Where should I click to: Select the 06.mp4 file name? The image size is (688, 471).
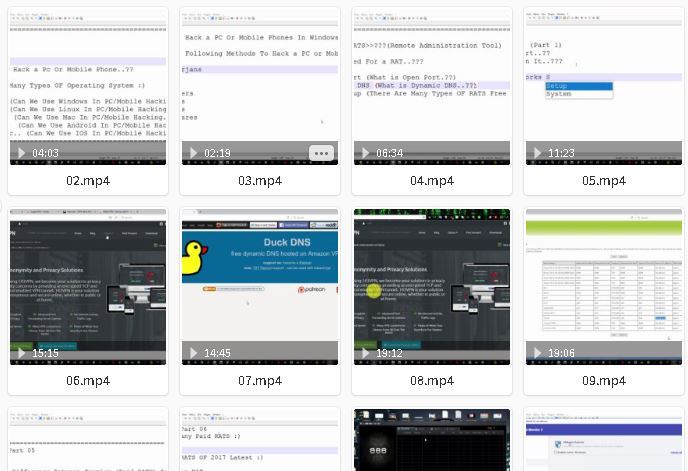(x=88, y=381)
